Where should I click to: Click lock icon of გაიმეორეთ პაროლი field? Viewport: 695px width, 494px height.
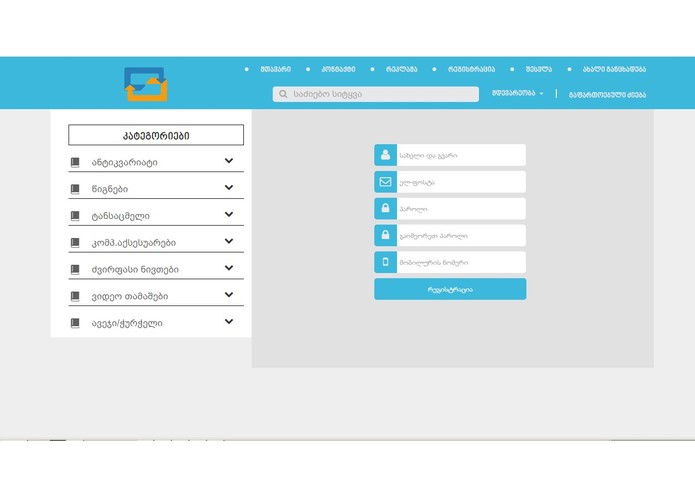point(385,235)
